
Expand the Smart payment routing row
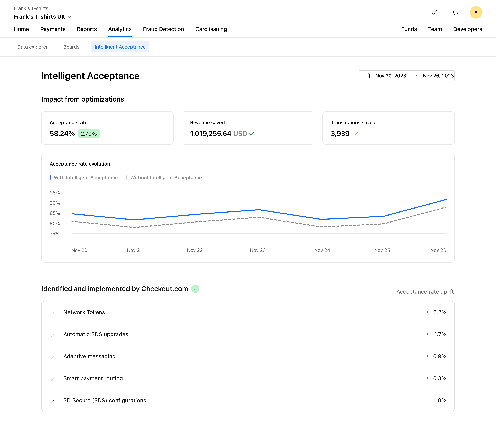[x=248, y=378]
